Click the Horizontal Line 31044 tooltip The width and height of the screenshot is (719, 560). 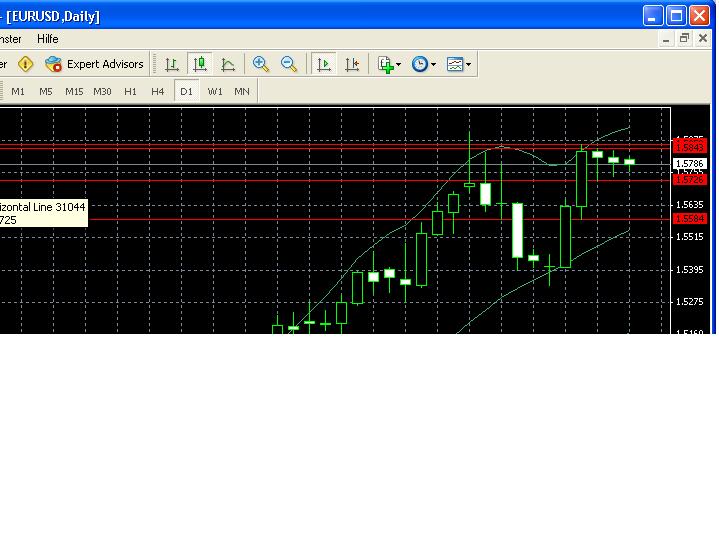43,213
